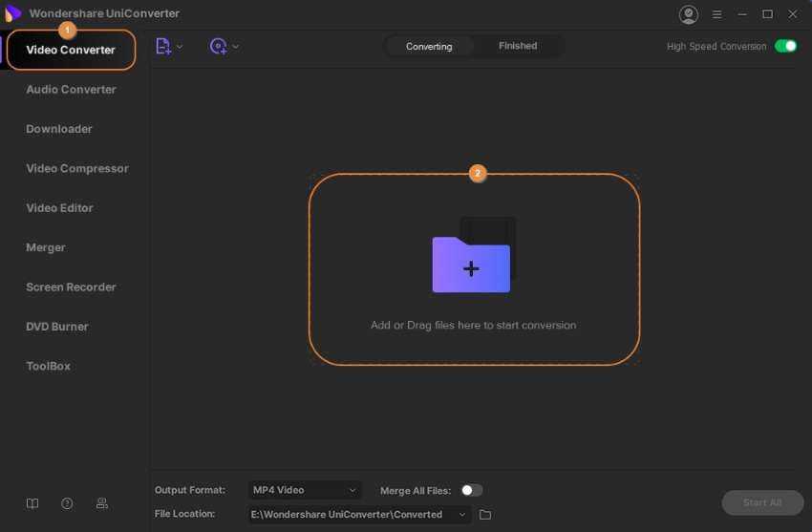The image size is (812, 532).
Task: Open the user account profile icon
Action: pos(688,14)
